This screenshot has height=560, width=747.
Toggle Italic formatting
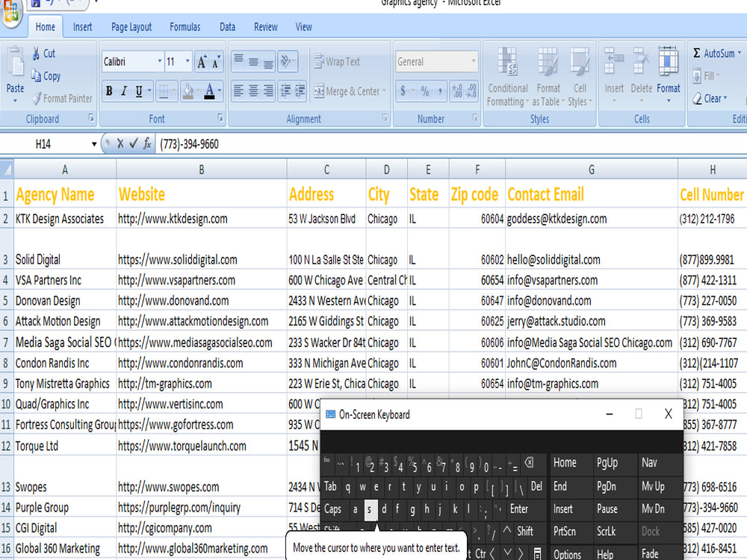point(123,90)
